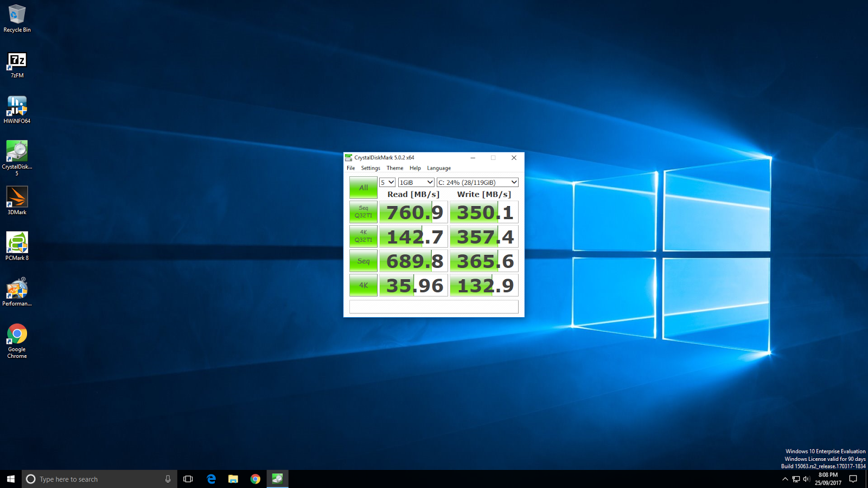The image size is (868, 488).
Task: Open the File menu in CrystalDiskMark
Action: click(351, 168)
